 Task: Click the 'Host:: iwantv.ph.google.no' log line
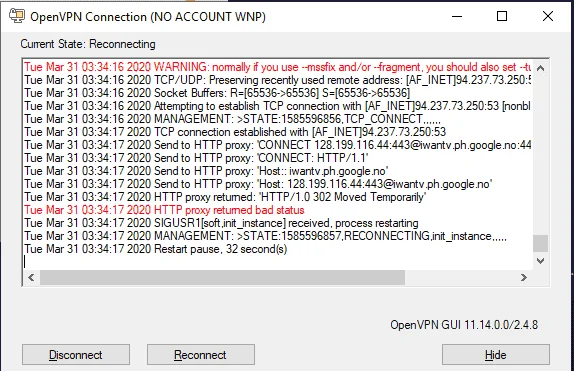pyautogui.click(x=206, y=171)
